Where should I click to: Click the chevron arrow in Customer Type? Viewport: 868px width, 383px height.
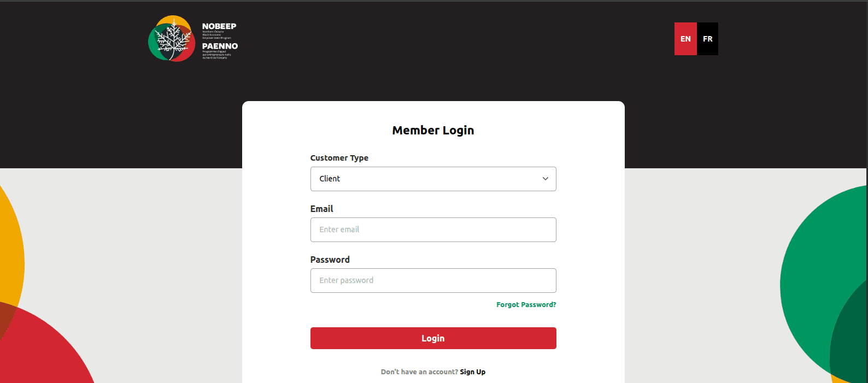click(x=545, y=179)
